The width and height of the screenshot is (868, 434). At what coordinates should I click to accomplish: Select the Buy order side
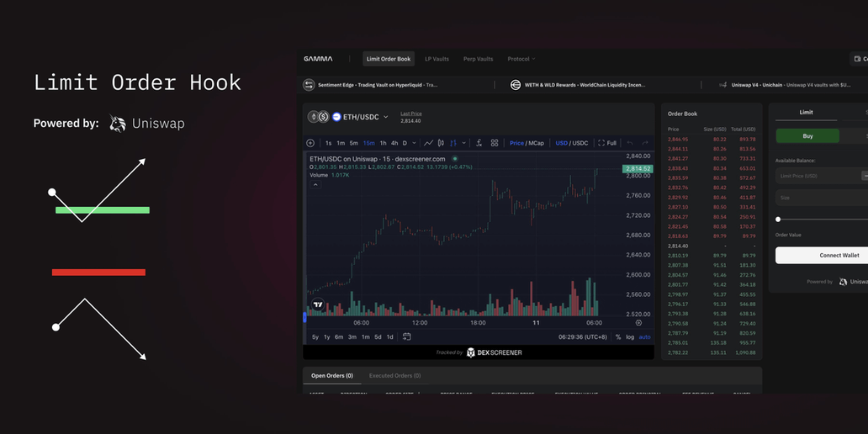coord(807,135)
